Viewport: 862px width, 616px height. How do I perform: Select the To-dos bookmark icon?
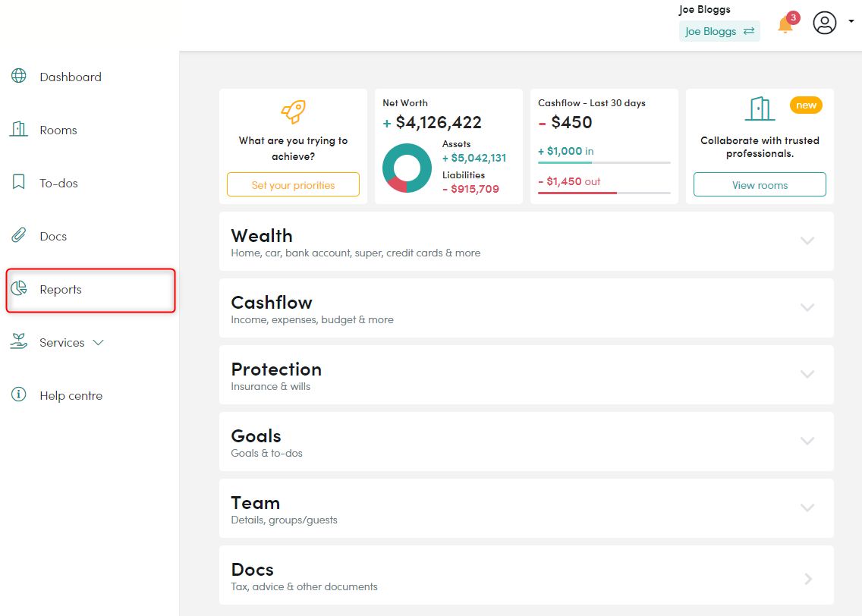click(x=17, y=182)
